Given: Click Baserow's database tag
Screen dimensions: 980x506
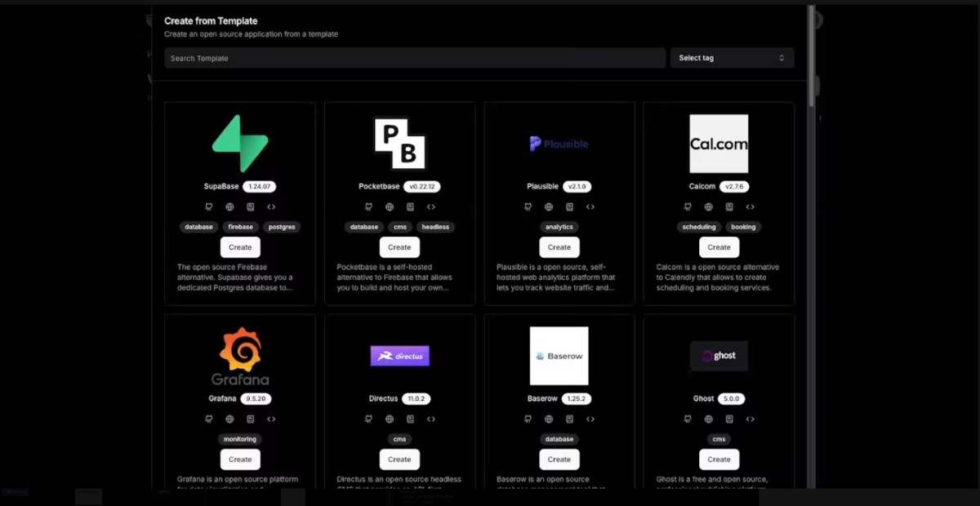Looking at the screenshot, I should click(x=559, y=439).
